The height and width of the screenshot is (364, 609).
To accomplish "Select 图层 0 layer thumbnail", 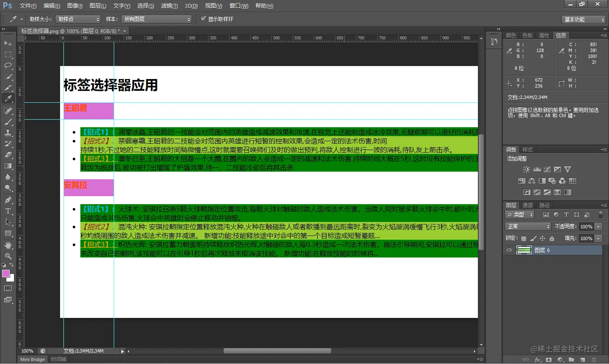I will click(x=524, y=250).
